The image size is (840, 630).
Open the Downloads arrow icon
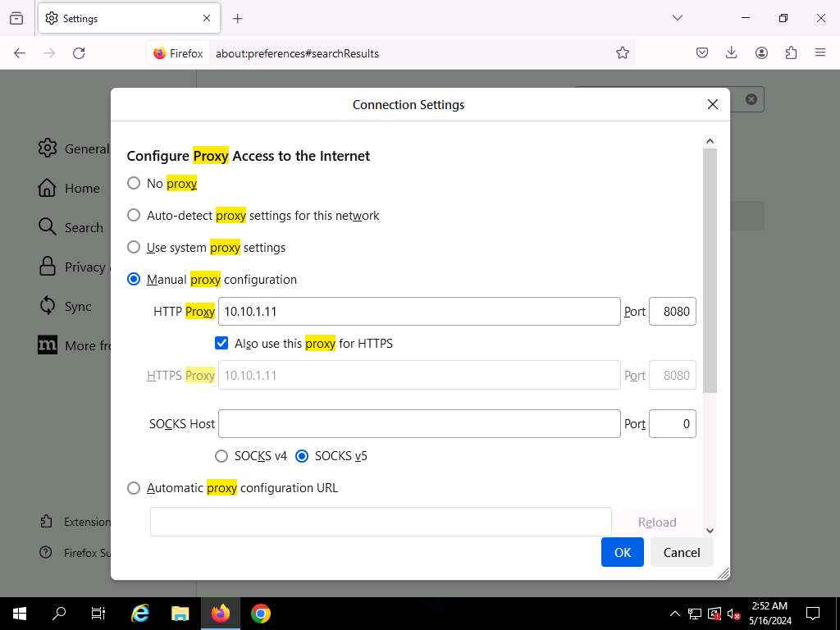(732, 52)
